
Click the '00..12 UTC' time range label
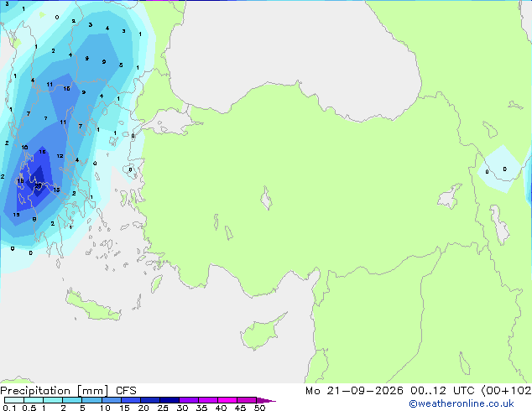coord(441,391)
